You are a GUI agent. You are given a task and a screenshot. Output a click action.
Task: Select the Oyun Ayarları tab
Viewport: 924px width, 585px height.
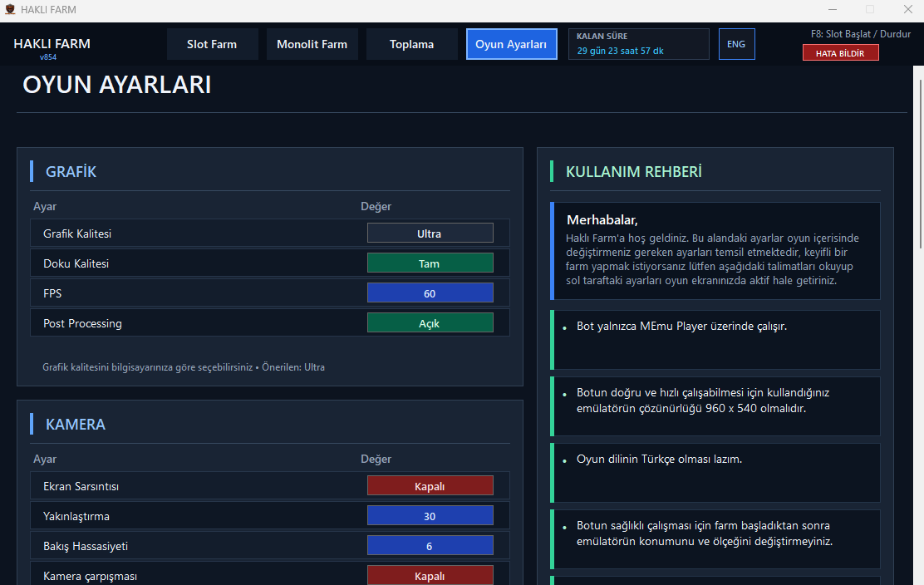click(512, 44)
